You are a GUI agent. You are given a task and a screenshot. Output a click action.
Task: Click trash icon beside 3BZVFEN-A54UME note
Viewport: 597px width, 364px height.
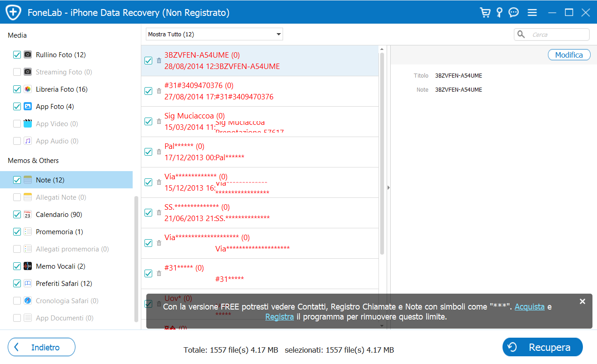(x=159, y=60)
